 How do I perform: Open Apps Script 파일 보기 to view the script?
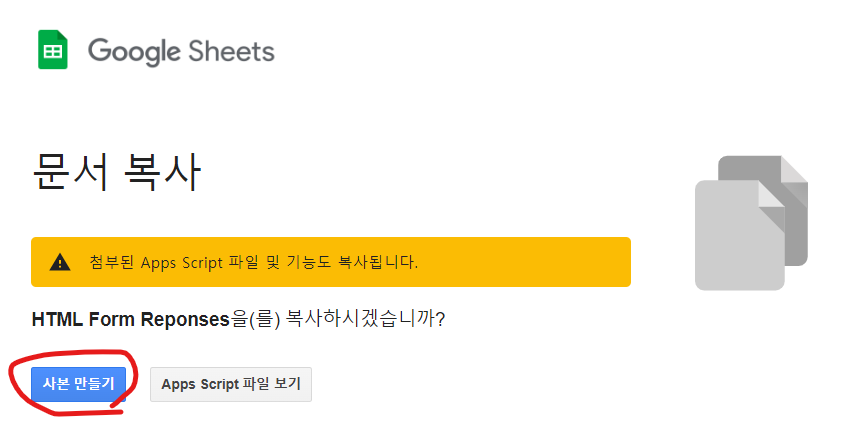click(x=231, y=384)
